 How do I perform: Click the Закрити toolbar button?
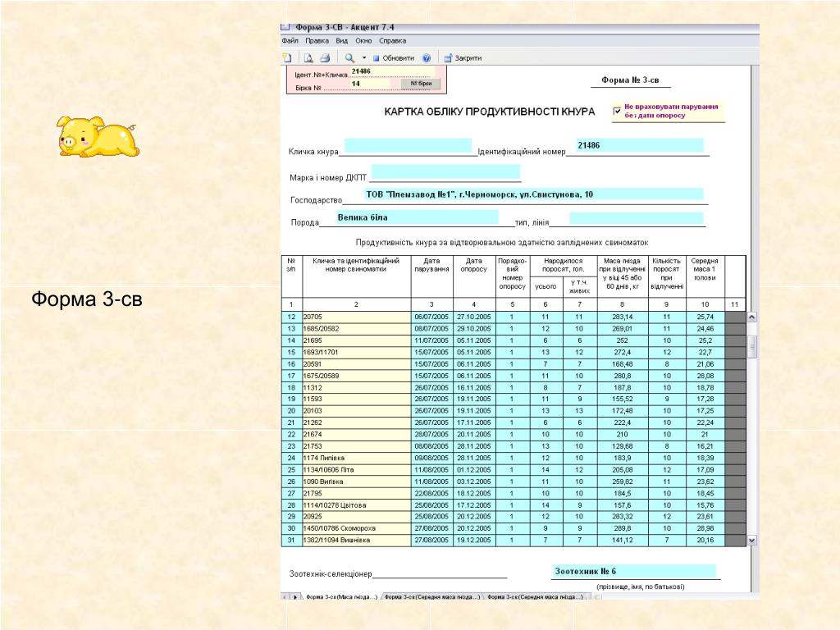tap(463, 58)
